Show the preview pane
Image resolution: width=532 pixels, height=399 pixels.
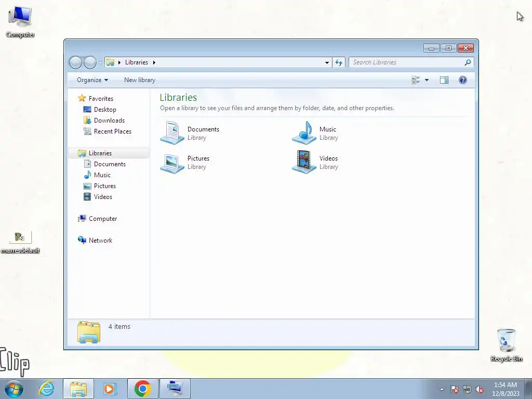444,80
